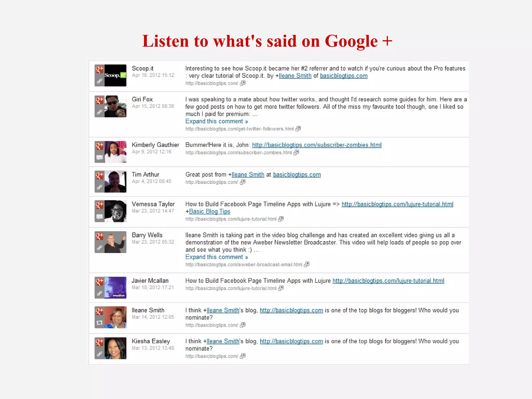Click the Google+ icon beside Kiesha Easley

[99, 342]
